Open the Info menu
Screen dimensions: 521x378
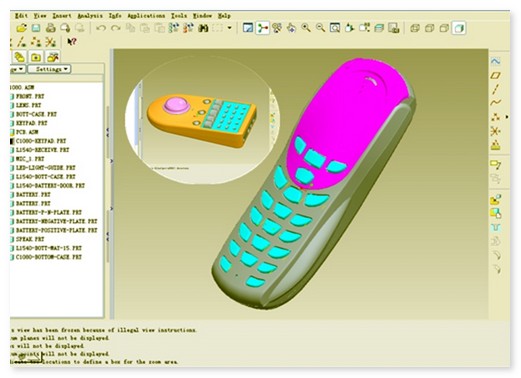click(x=115, y=16)
